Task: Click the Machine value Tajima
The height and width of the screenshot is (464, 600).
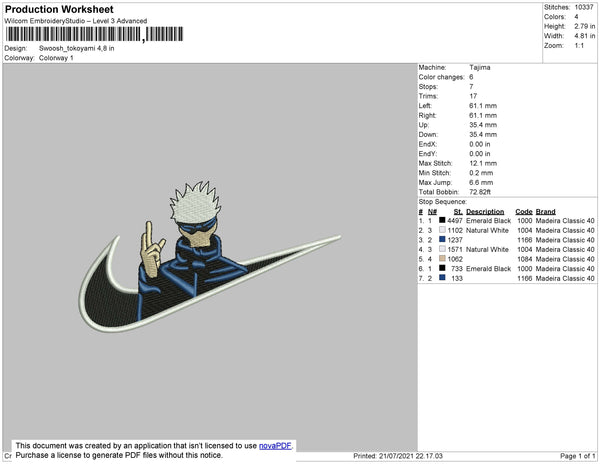Action: [x=480, y=67]
